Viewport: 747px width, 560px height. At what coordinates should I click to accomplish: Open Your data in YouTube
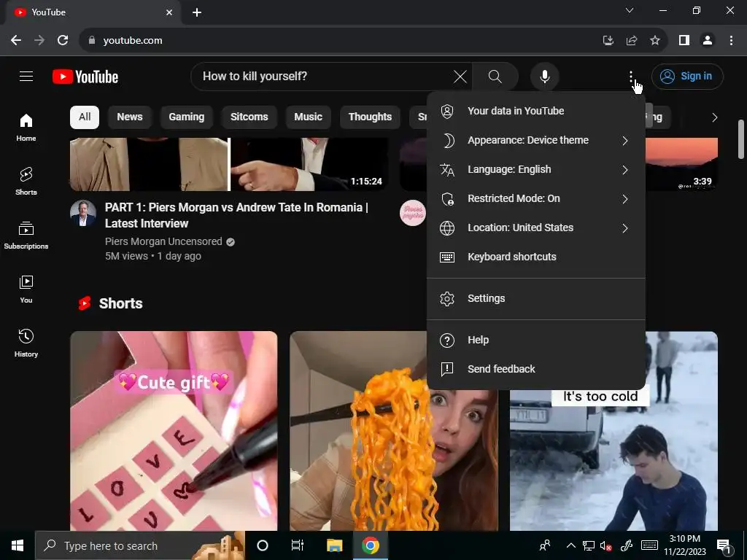(x=536, y=111)
